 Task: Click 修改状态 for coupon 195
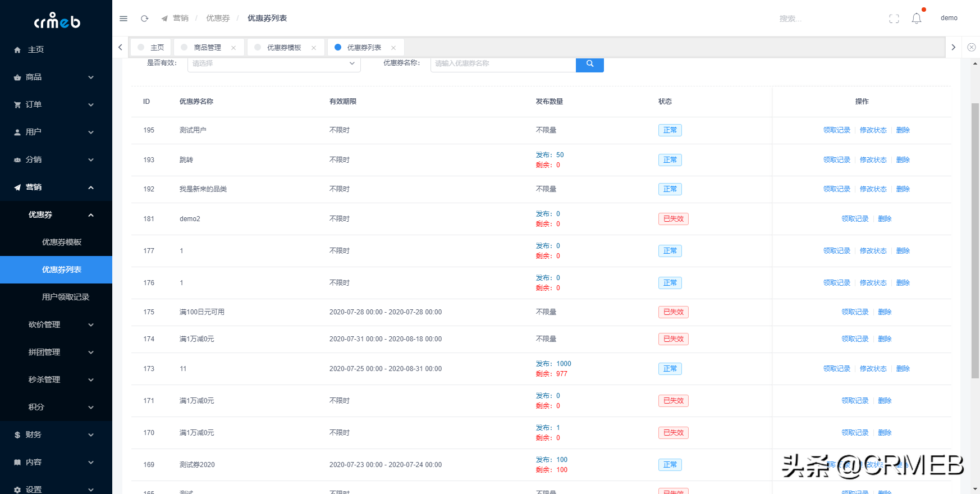[873, 130]
